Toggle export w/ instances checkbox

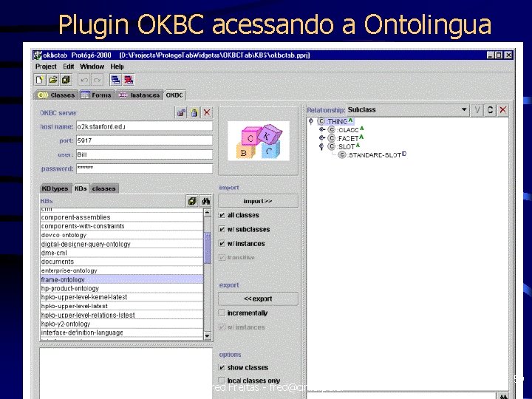pyautogui.click(x=222, y=327)
